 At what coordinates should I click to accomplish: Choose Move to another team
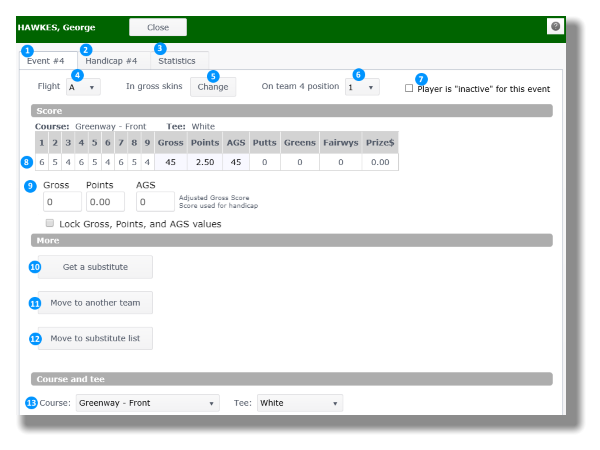click(x=95, y=303)
